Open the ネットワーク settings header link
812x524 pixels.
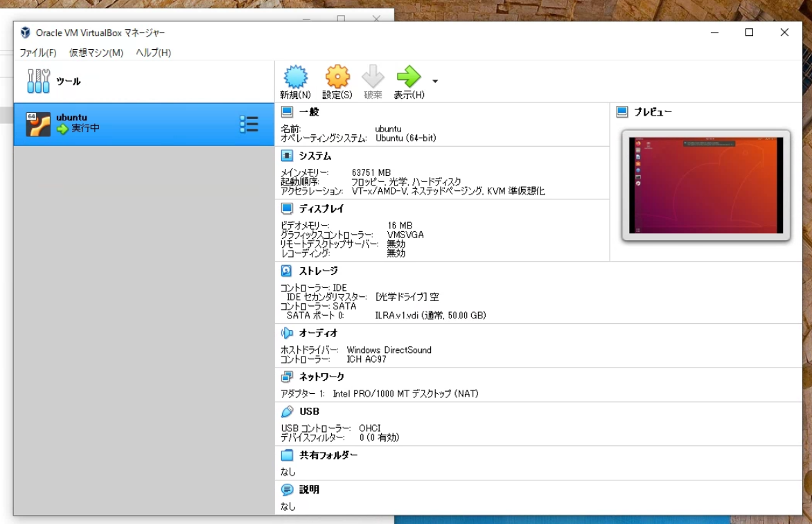click(x=321, y=377)
